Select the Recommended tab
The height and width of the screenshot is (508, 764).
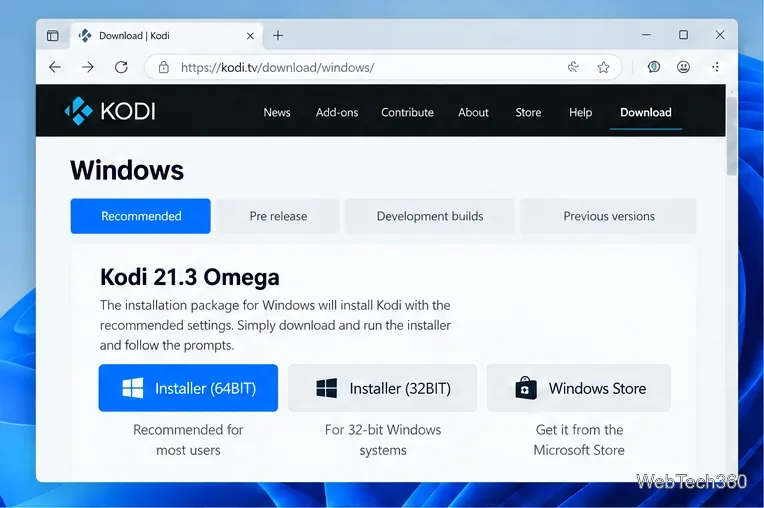coord(141,216)
